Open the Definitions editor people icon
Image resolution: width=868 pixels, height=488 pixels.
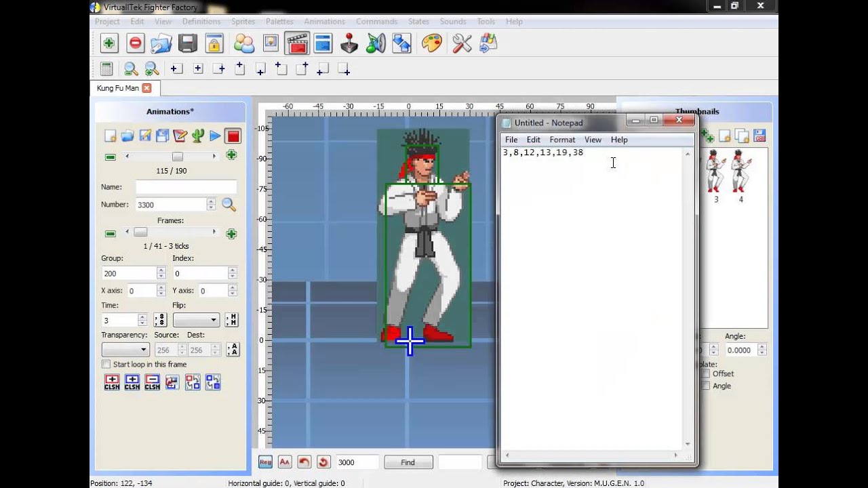coord(243,43)
